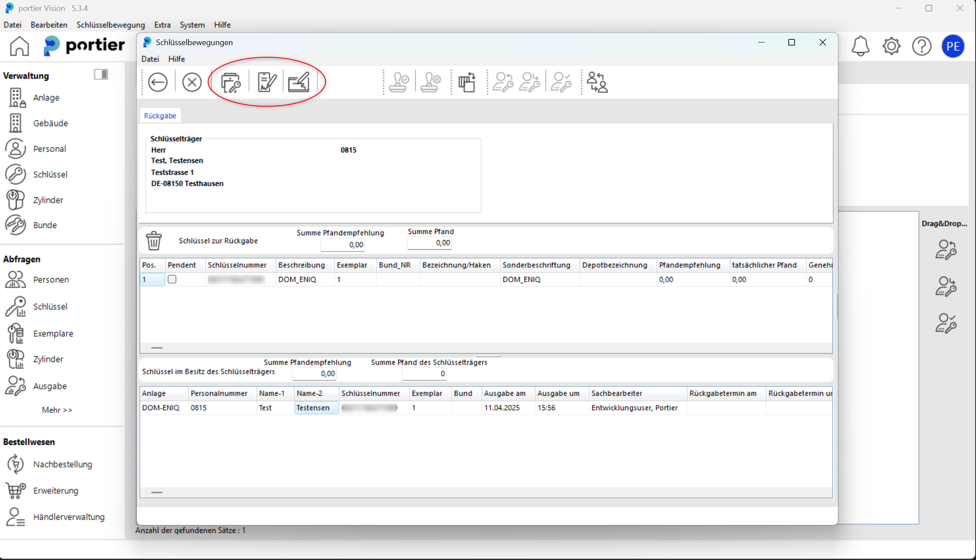
Task: Open Zylinder under Verwaltung in sidebar
Action: click(48, 200)
